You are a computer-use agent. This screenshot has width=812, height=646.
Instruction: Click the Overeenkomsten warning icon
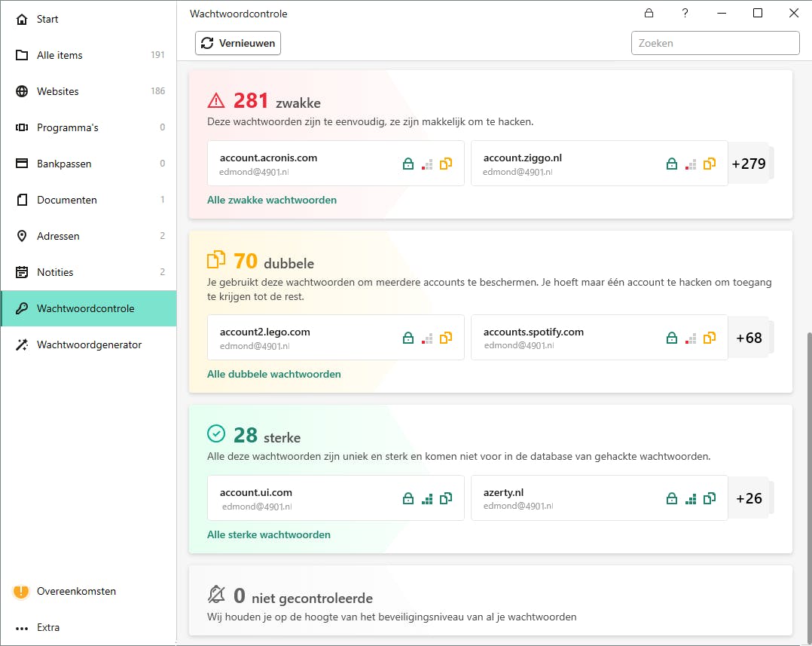pyautogui.click(x=21, y=592)
